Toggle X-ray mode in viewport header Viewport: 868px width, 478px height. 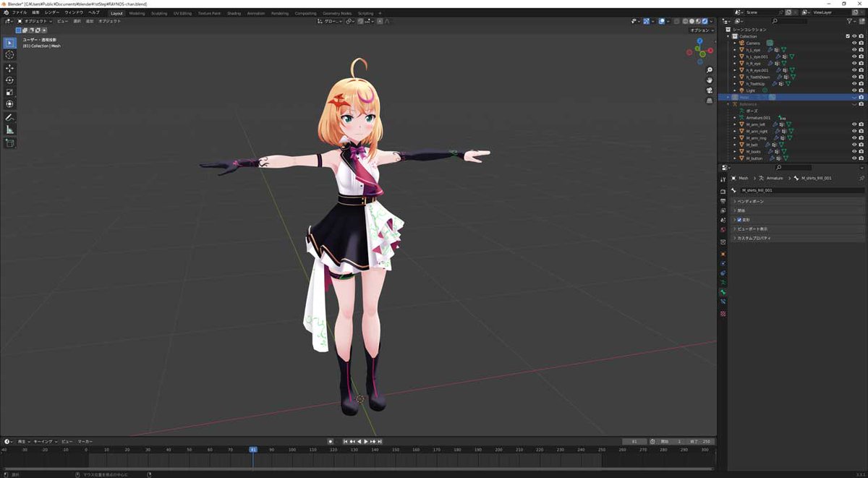(x=678, y=21)
